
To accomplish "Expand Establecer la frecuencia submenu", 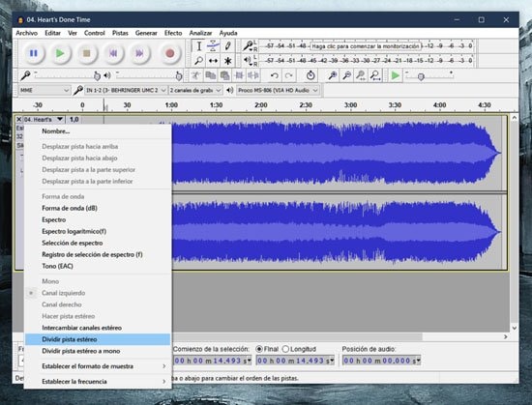I will pos(98,381).
